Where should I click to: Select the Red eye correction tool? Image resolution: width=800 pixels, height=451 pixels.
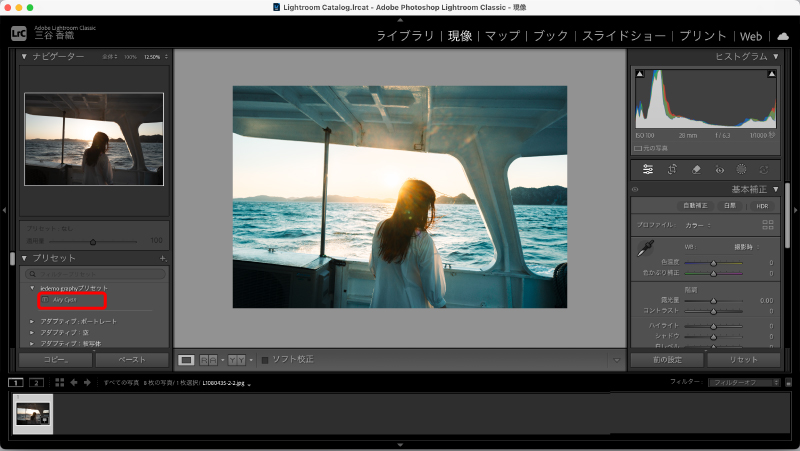pyautogui.click(x=719, y=169)
